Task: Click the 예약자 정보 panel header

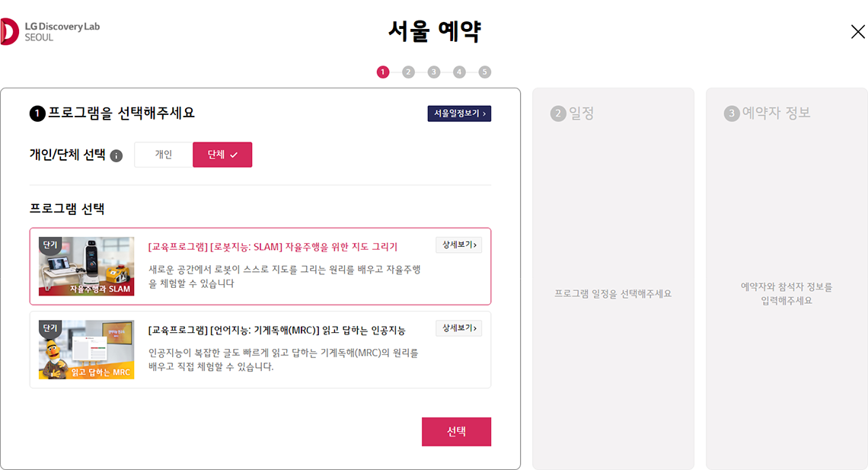Action: [767, 114]
